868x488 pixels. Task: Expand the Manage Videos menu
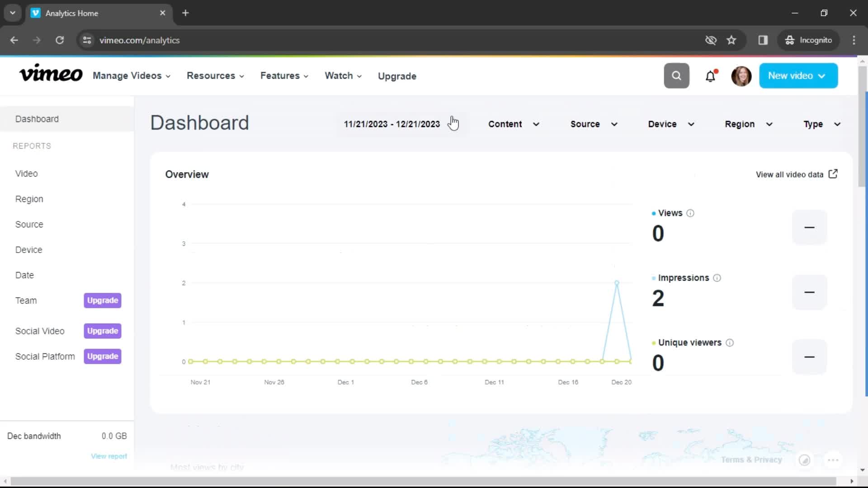[x=132, y=76]
